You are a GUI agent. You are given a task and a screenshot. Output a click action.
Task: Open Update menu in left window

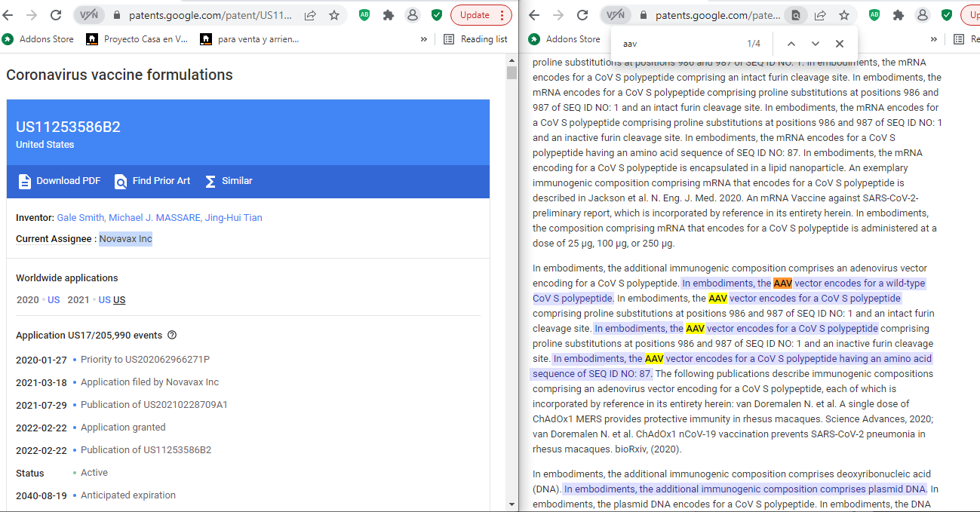point(481,15)
